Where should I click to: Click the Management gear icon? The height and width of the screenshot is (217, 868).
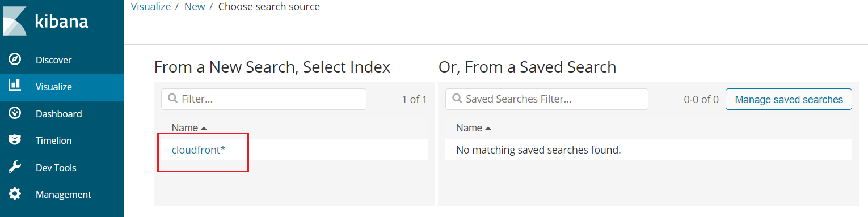[15, 194]
